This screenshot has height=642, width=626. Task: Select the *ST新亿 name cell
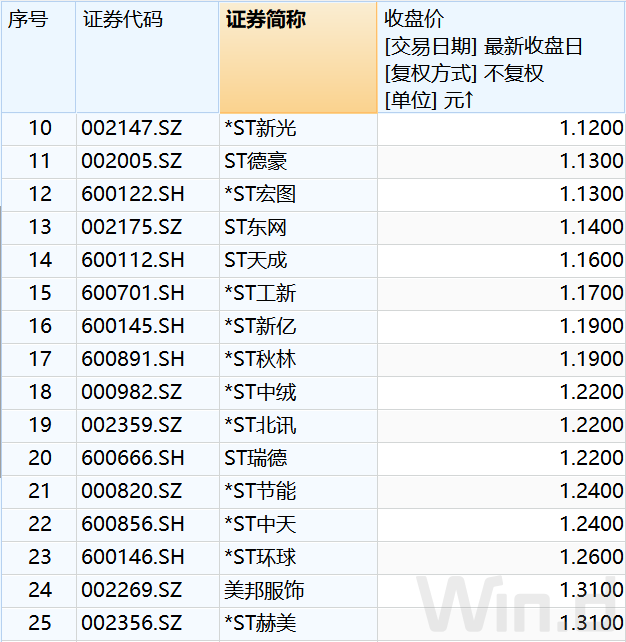pyautogui.click(x=298, y=326)
